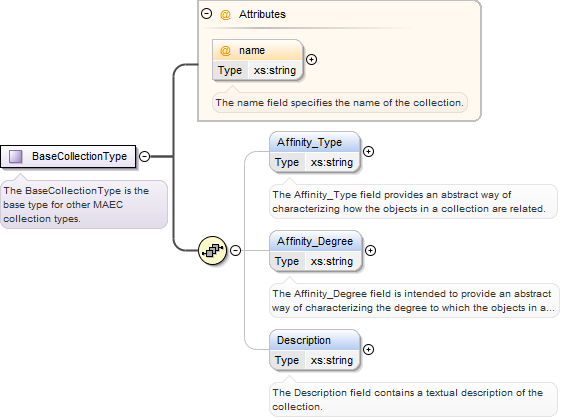This screenshot has width=567, height=420.
Task: Expand the Affinity_Type element
Action: tap(368, 152)
